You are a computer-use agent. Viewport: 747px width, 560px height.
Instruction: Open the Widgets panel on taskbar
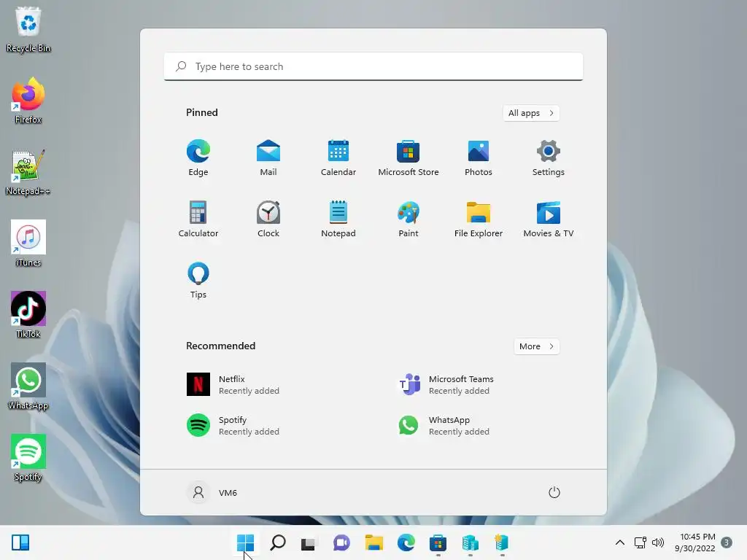(x=20, y=542)
